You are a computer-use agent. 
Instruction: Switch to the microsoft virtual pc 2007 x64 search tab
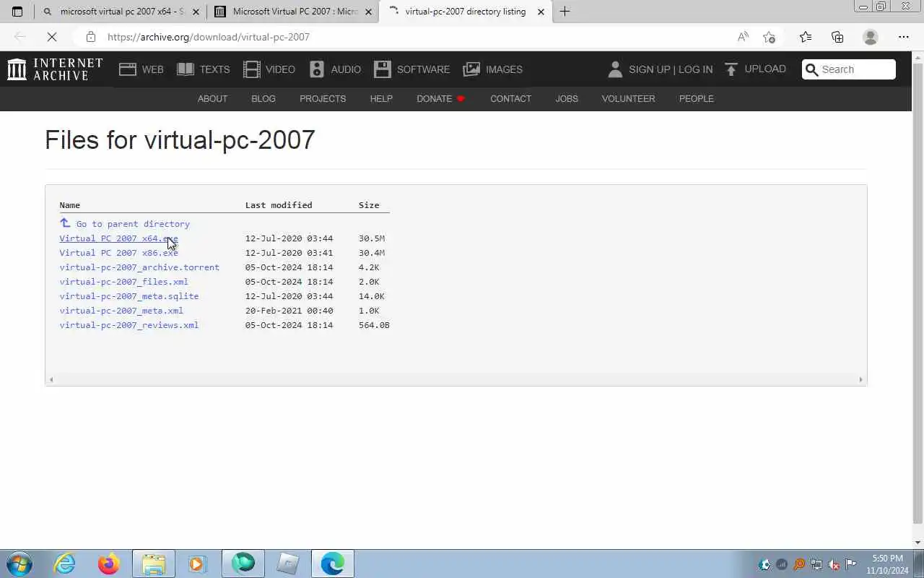click(x=121, y=12)
